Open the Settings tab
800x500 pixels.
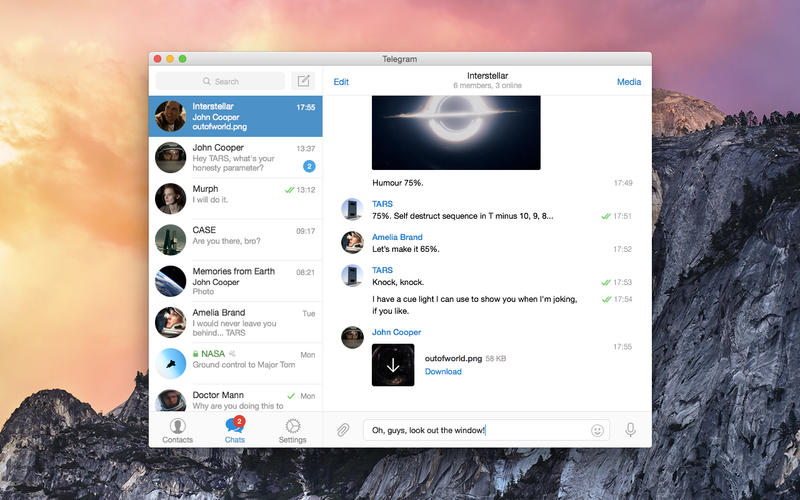click(292, 430)
